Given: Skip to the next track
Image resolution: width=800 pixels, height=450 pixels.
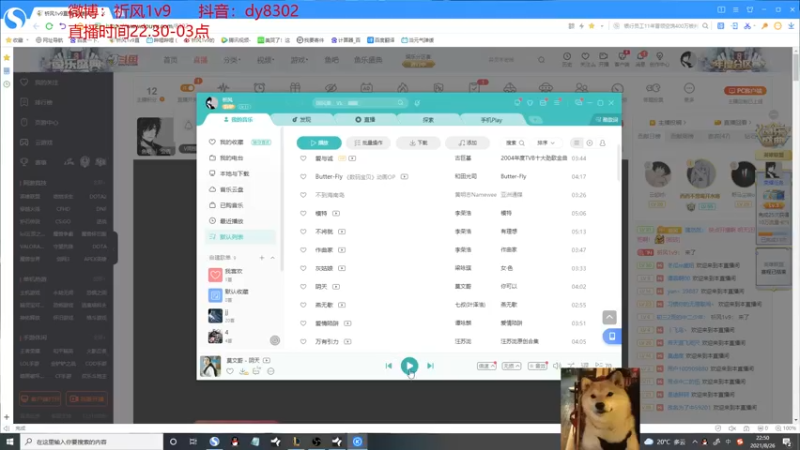Looking at the screenshot, I should point(431,366).
